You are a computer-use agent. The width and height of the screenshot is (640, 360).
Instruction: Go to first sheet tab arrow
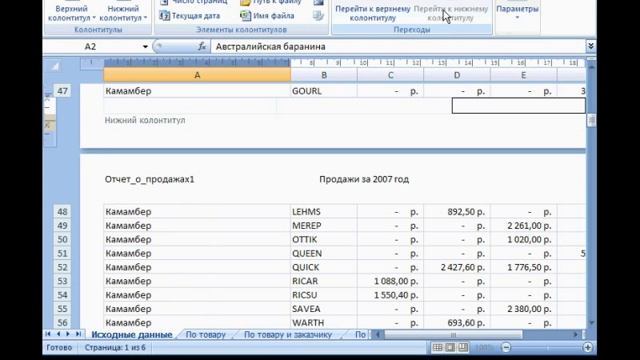[48, 334]
